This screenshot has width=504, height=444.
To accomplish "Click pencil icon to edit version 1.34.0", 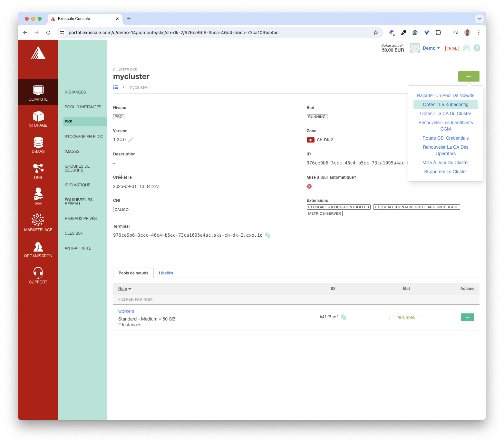I will click(x=131, y=140).
